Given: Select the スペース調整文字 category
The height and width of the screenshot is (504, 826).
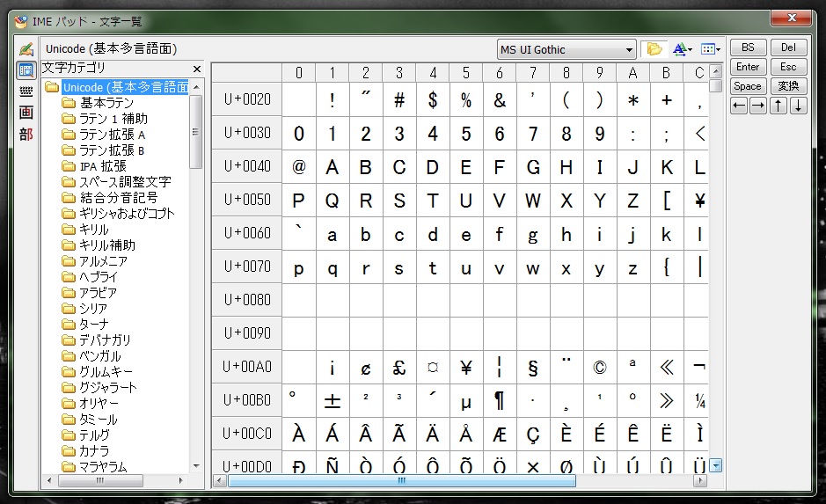Looking at the screenshot, I should tap(125, 182).
